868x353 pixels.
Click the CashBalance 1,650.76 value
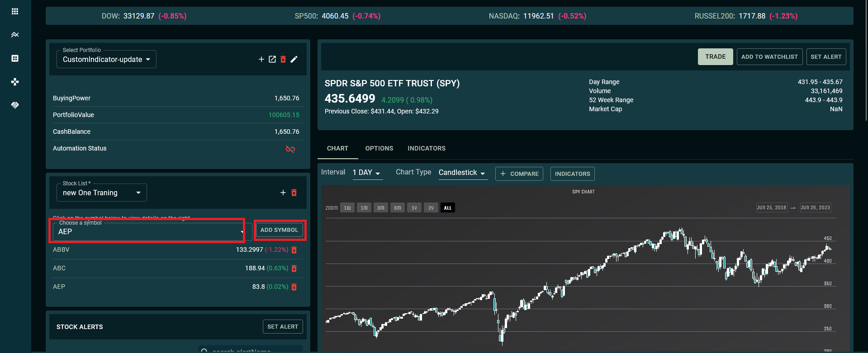(287, 132)
